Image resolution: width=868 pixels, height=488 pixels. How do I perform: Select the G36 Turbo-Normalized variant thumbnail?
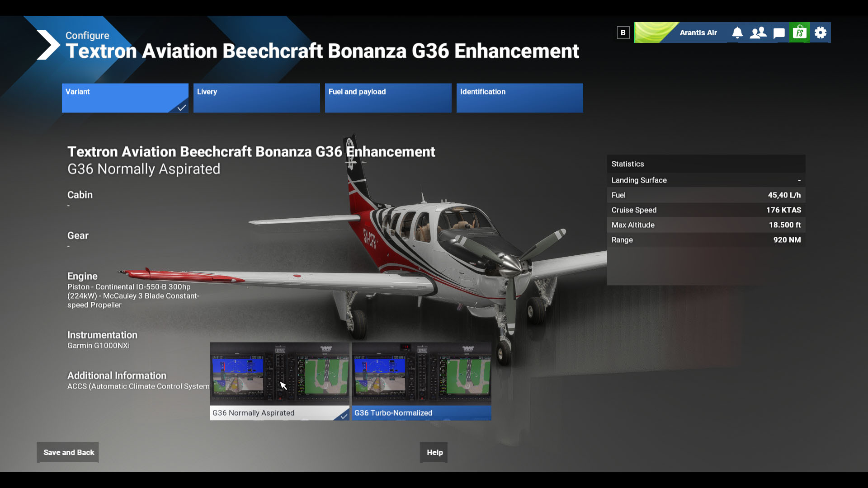422,381
